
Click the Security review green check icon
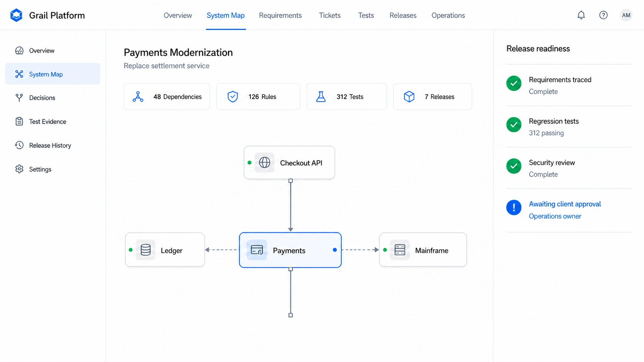pyautogui.click(x=514, y=166)
